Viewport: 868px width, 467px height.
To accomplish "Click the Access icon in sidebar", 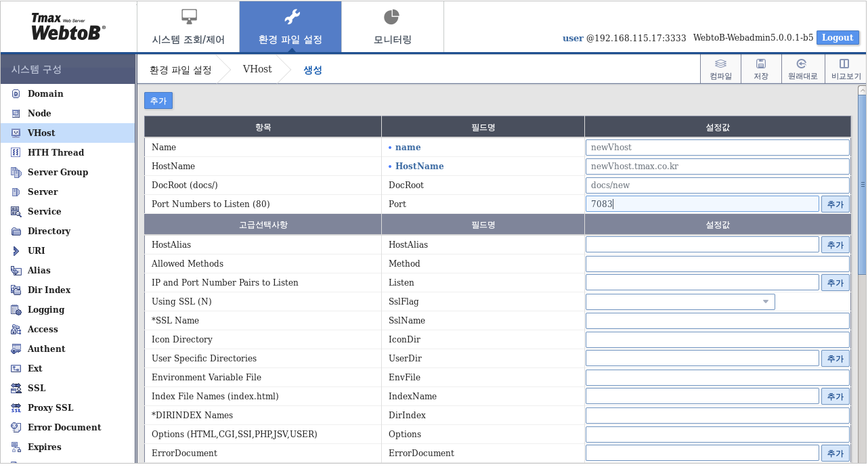I will [x=16, y=330].
